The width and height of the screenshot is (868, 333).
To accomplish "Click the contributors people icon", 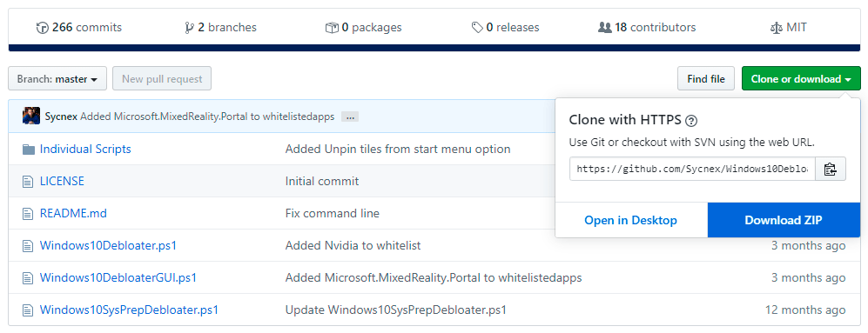I will pyautogui.click(x=604, y=28).
